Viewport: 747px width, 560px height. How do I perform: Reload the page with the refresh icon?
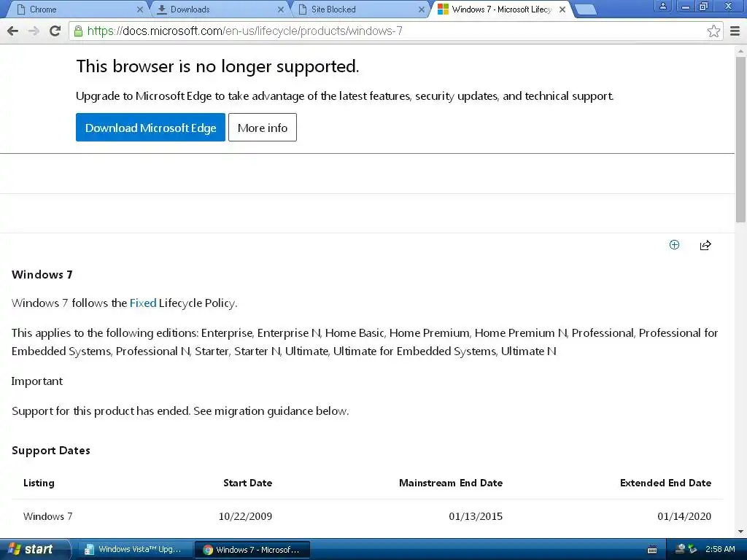click(x=55, y=31)
